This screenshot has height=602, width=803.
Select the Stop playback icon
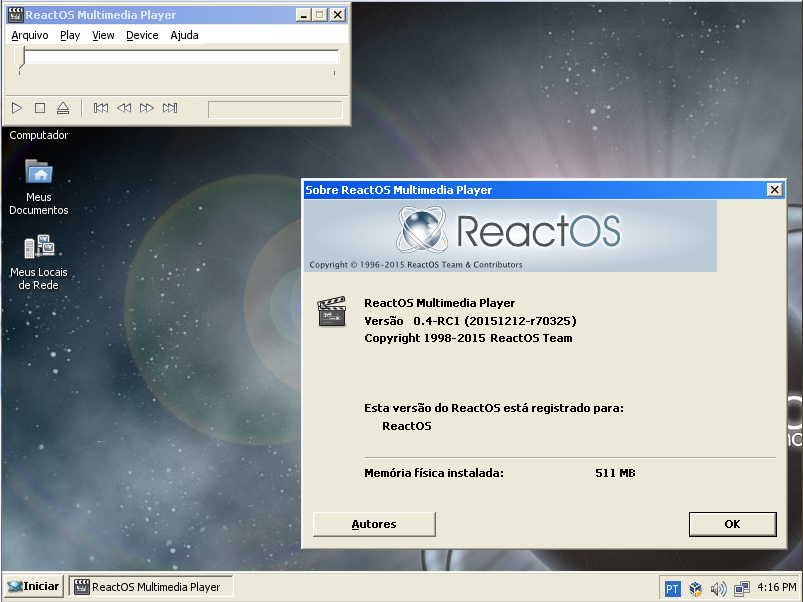click(x=40, y=108)
